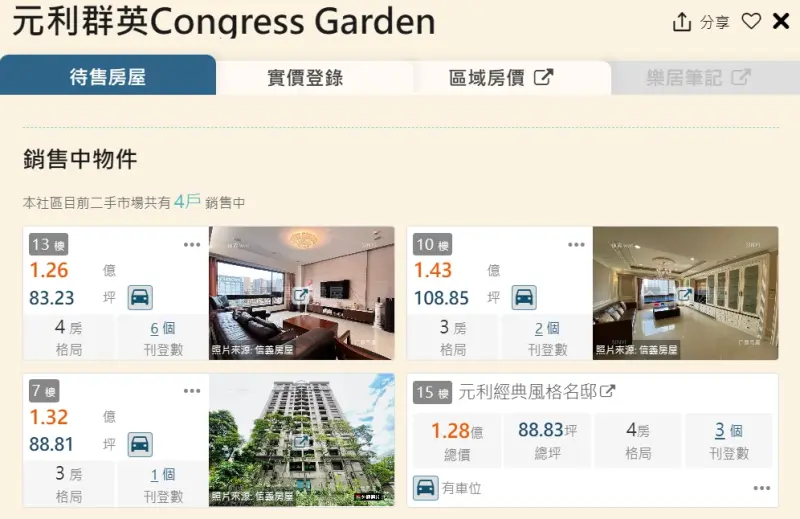Screen dimensions: 800x519
Task: Click the 3個 刊登數 link on 15樓
Action: pyautogui.click(x=729, y=431)
